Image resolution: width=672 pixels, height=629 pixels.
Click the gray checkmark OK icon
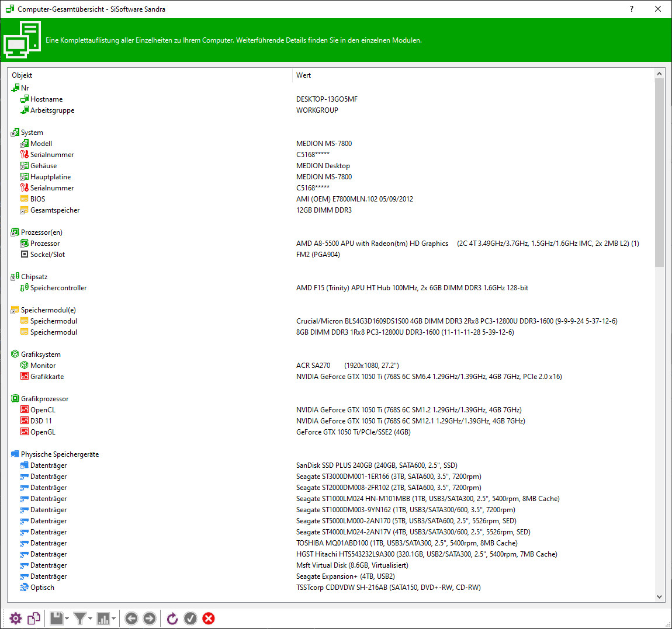point(190,618)
